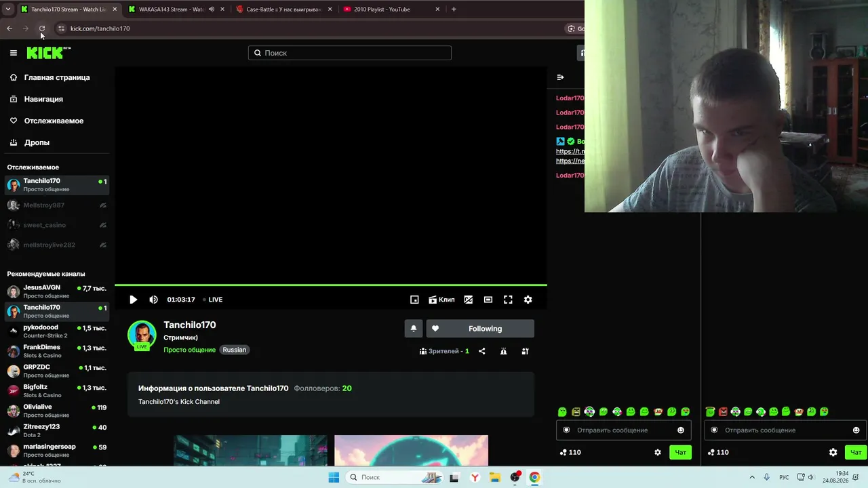The width and height of the screenshot is (868, 488).
Task: Reload the Kick page
Action: click(42, 28)
